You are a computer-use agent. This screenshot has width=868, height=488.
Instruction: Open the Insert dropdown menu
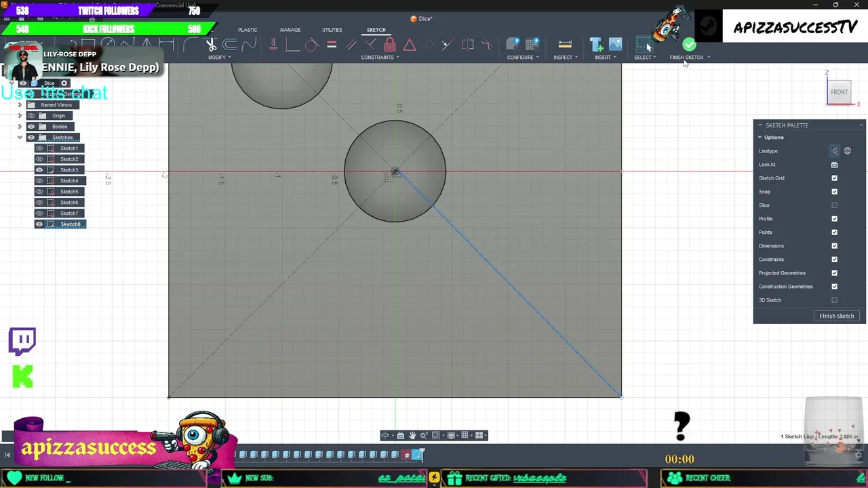(606, 58)
